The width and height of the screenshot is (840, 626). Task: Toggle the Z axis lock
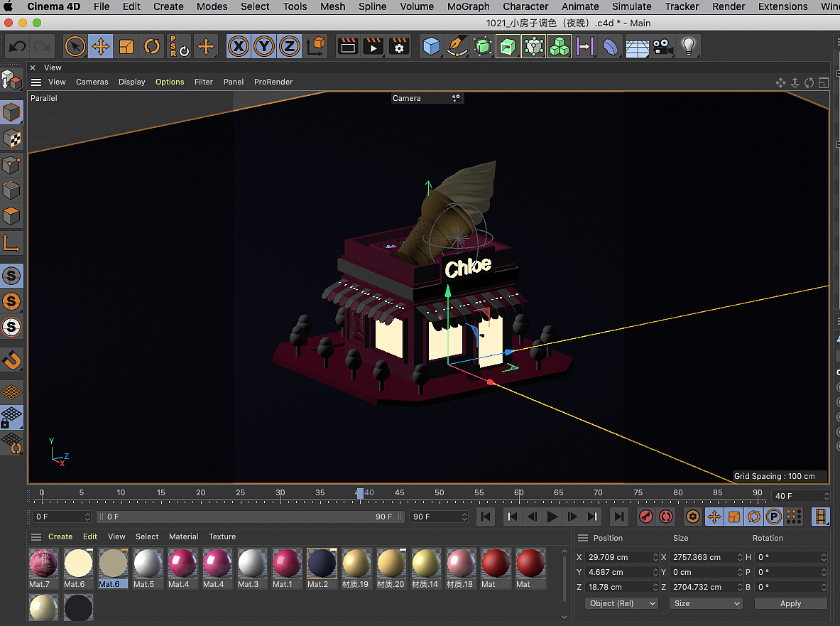(x=290, y=47)
